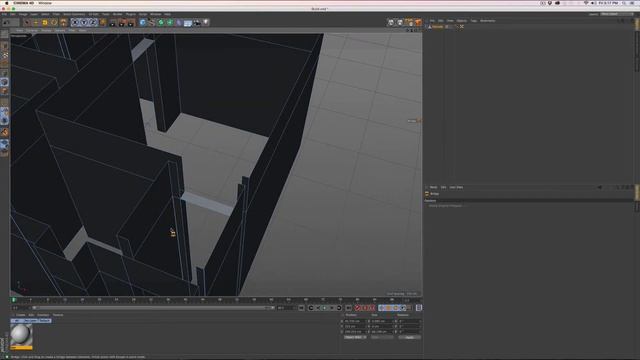Open the Attribute Manager Mode menu
Image resolution: width=640 pixels, height=360 pixels.
[433, 187]
